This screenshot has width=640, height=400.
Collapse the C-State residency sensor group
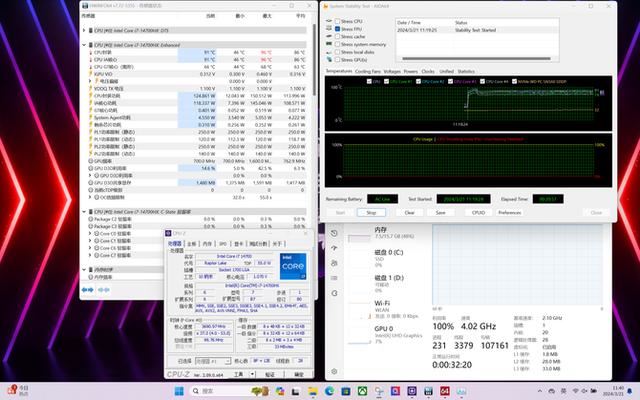click(x=83, y=211)
